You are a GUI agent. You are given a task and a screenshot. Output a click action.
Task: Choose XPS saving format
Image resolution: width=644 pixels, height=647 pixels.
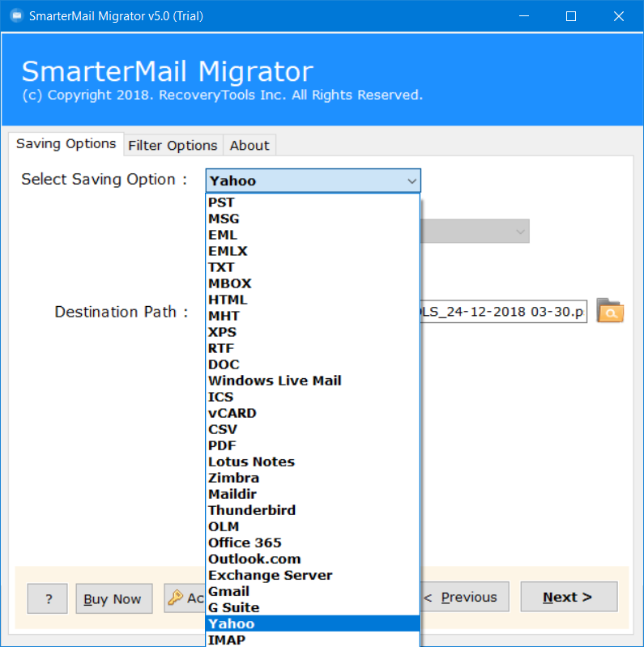tap(313, 332)
